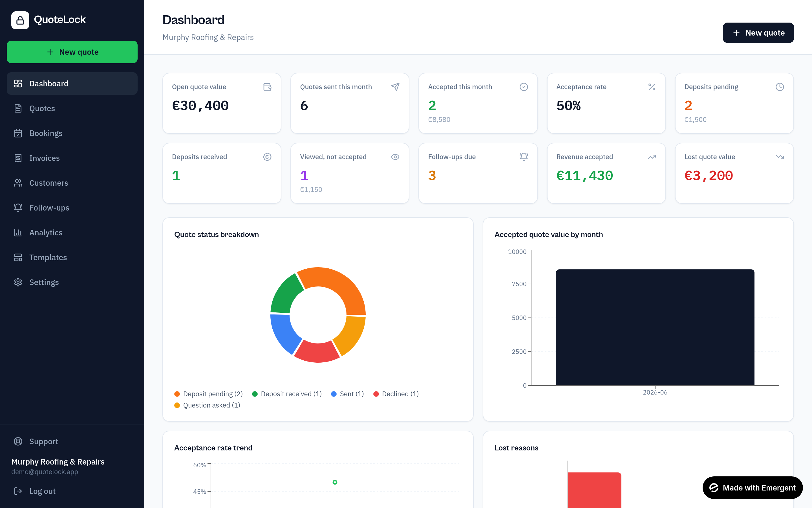Click the Bookings calendar icon in sidebar
This screenshot has width=812, height=508.
pos(18,133)
